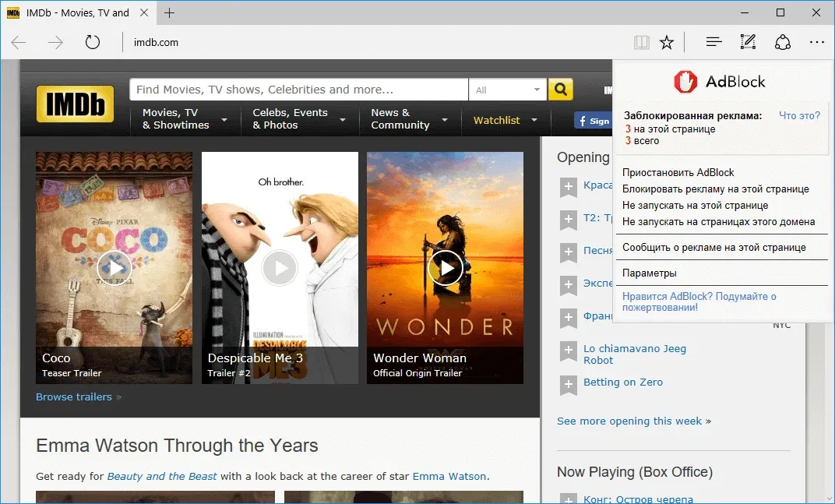This screenshot has width=835, height=504.
Task: Make a Web Note with pen icon
Action: click(748, 41)
